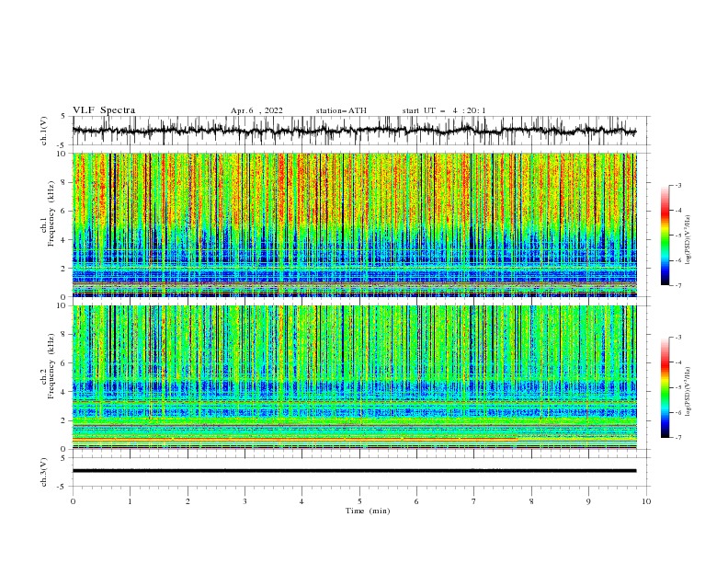Click the "ch.3(V)" axis label
This screenshot has width=728, height=563.
pos(44,472)
